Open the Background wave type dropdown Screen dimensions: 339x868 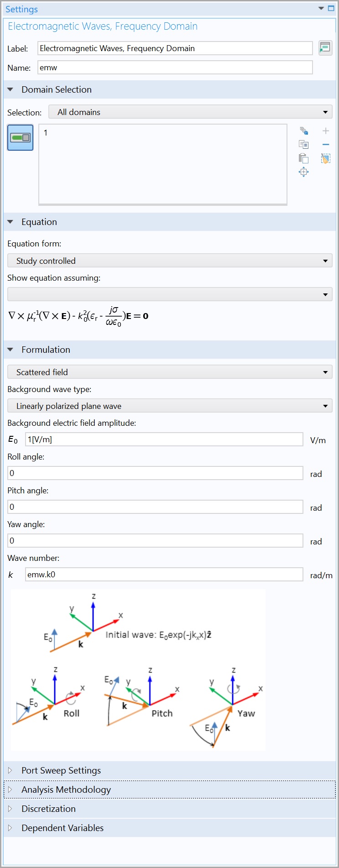pyautogui.click(x=170, y=406)
